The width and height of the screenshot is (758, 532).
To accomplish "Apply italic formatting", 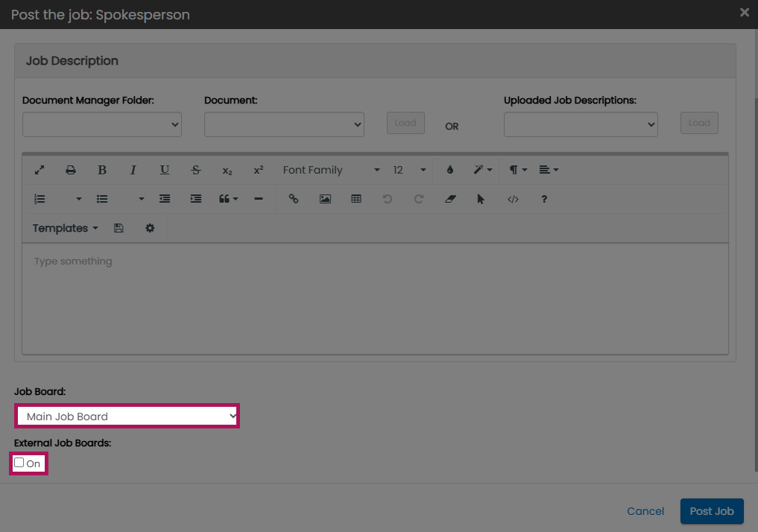I will [x=133, y=170].
